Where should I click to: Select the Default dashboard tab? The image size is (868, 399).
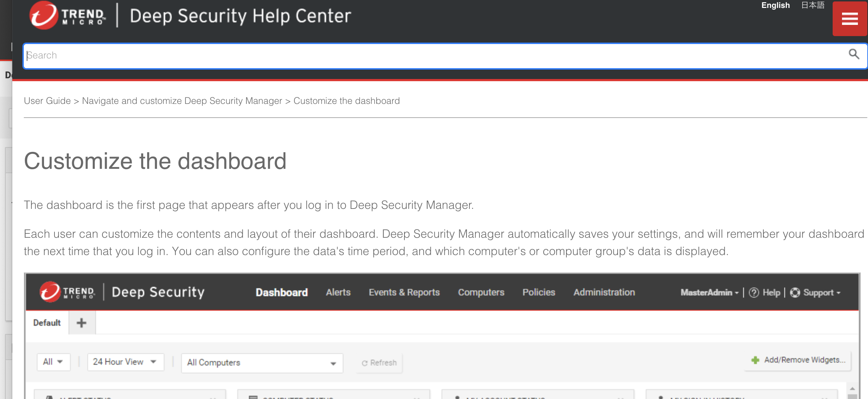[47, 323]
